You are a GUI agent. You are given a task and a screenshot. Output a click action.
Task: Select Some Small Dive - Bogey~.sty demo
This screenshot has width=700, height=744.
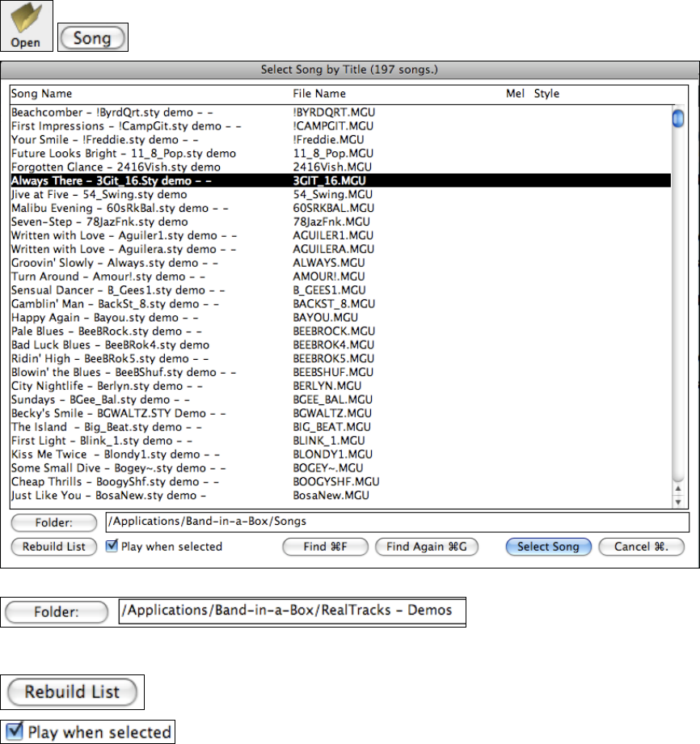(x=340, y=468)
